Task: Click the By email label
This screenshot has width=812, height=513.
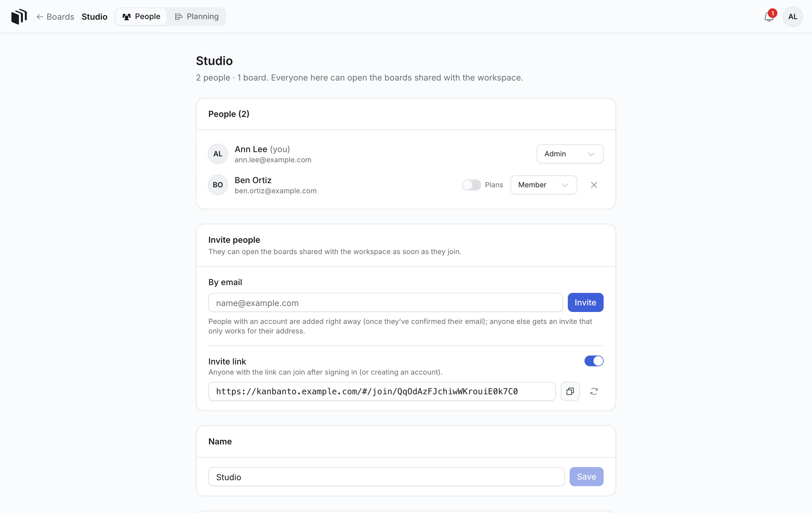Action: [225, 282]
